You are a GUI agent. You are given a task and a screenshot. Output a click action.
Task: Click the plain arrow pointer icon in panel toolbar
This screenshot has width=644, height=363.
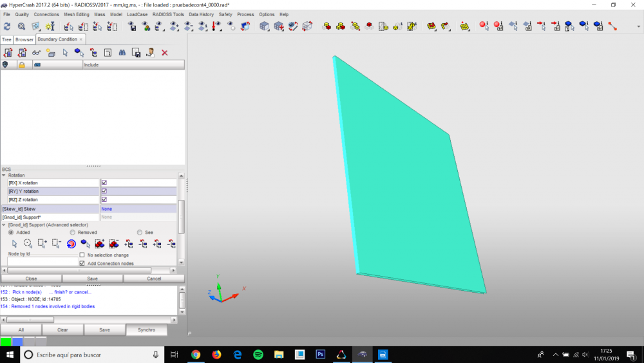pyautogui.click(x=65, y=53)
